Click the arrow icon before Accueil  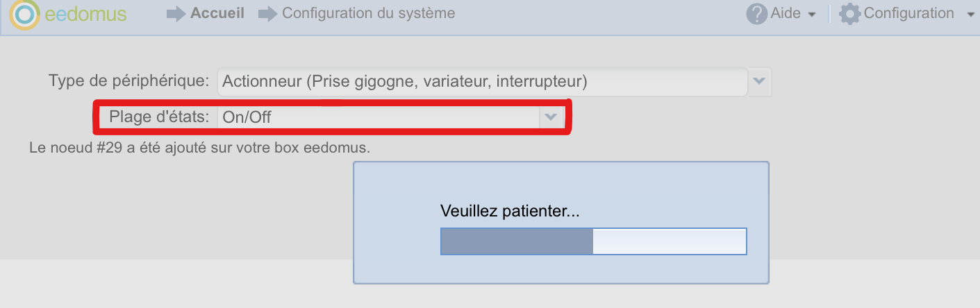(x=176, y=14)
